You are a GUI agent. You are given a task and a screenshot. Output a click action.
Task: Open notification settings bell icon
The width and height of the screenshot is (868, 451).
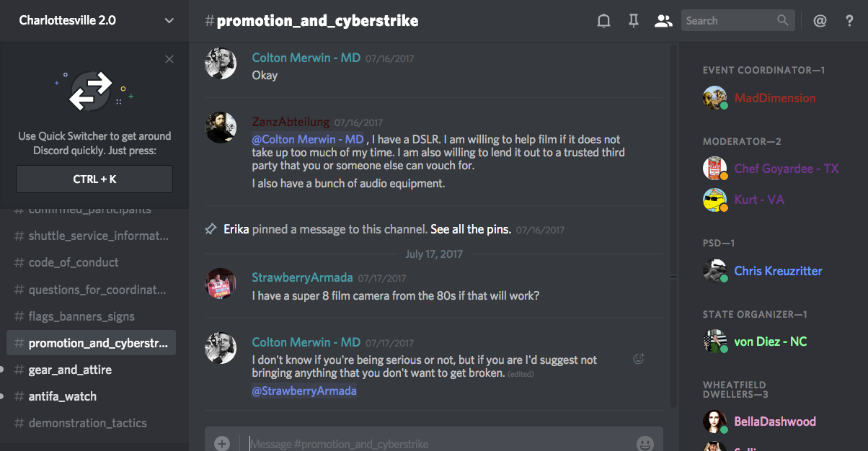(x=603, y=21)
